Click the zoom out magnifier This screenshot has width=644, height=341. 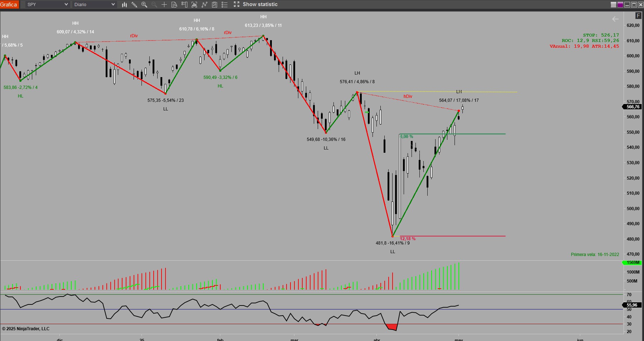tap(154, 5)
